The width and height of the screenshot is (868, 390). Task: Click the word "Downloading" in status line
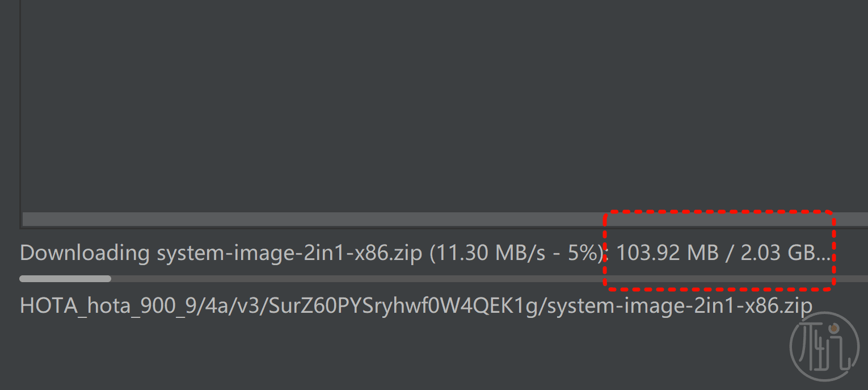(x=85, y=253)
